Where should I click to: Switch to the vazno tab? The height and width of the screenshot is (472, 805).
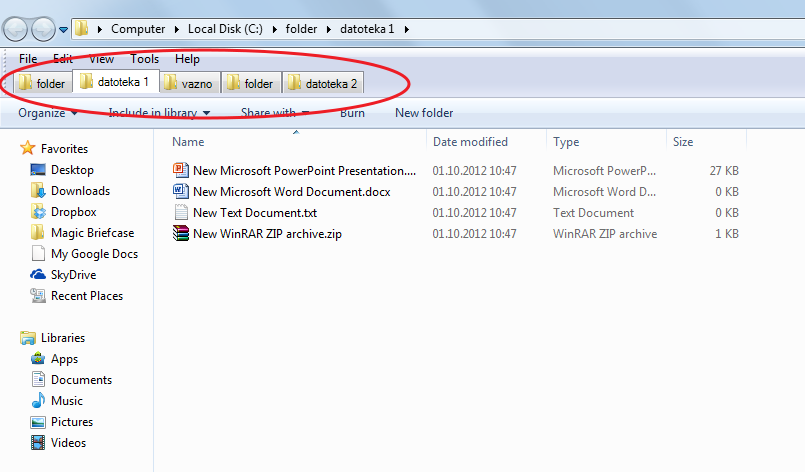[x=188, y=84]
